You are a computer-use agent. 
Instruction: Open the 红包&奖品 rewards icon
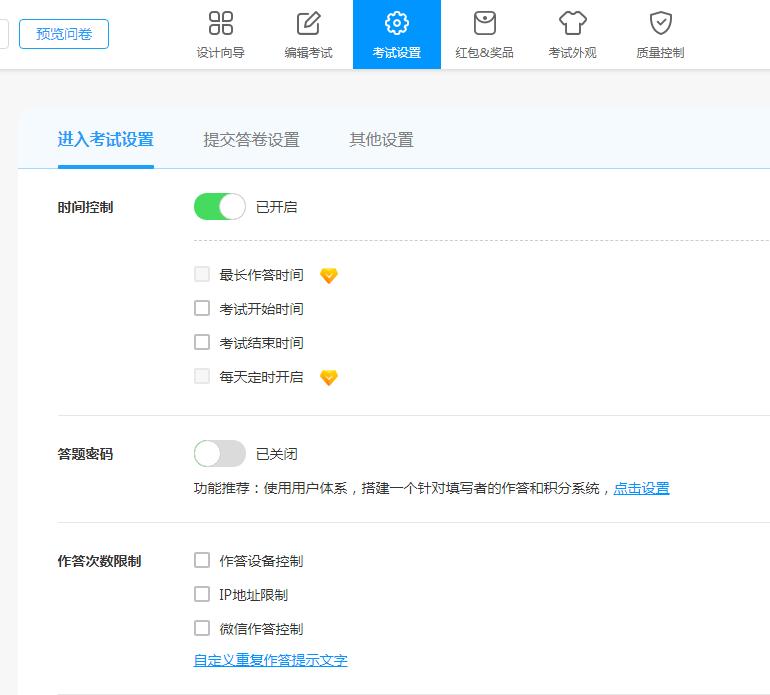pyautogui.click(x=485, y=23)
